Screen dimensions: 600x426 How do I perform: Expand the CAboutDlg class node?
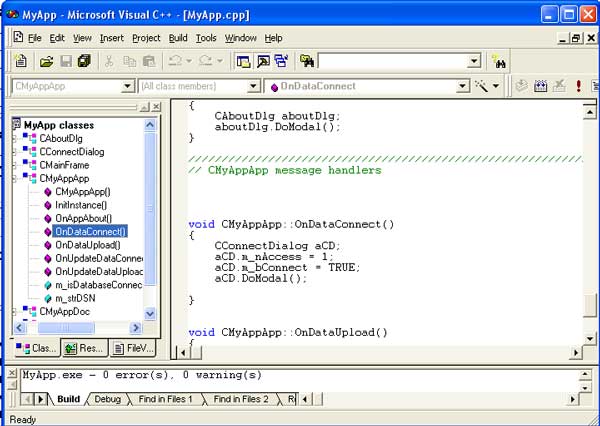pos(15,138)
